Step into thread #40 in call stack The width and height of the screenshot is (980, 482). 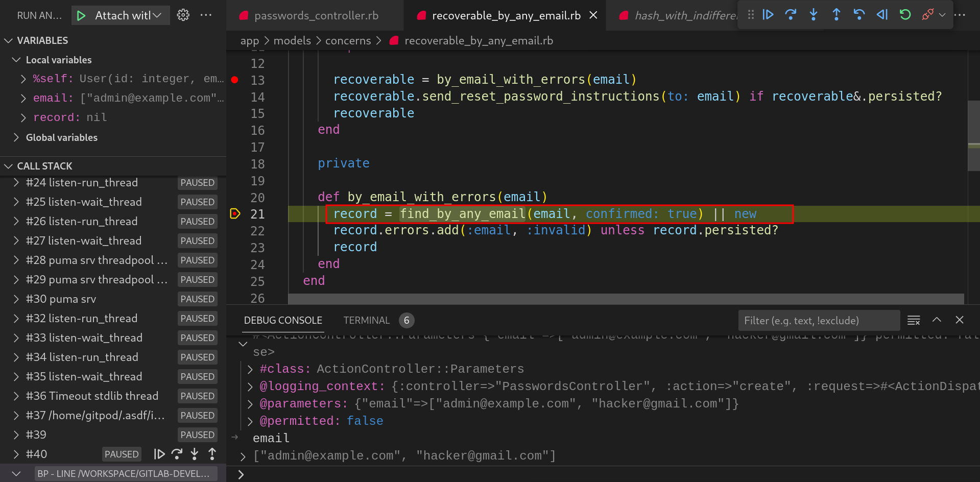point(195,454)
